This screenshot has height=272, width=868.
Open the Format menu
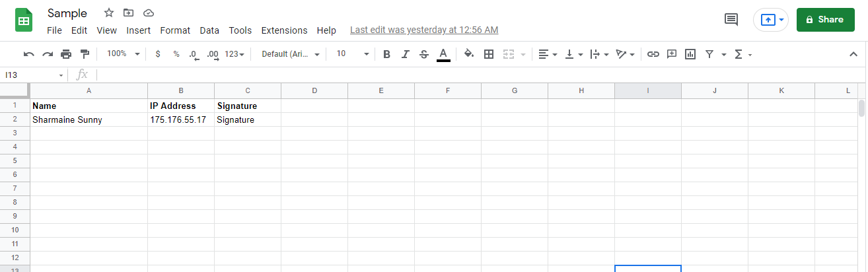pos(175,30)
